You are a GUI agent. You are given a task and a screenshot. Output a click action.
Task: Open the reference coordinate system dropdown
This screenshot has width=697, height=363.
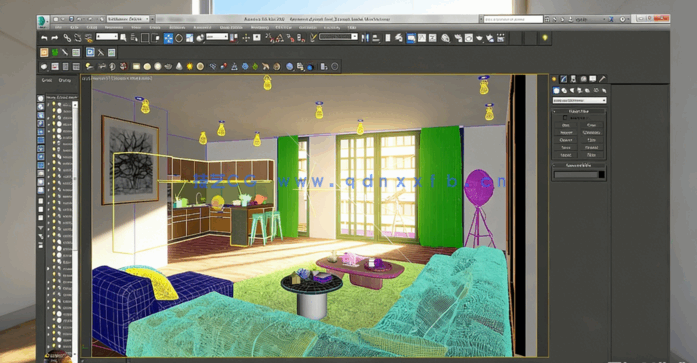(x=217, y=37)
